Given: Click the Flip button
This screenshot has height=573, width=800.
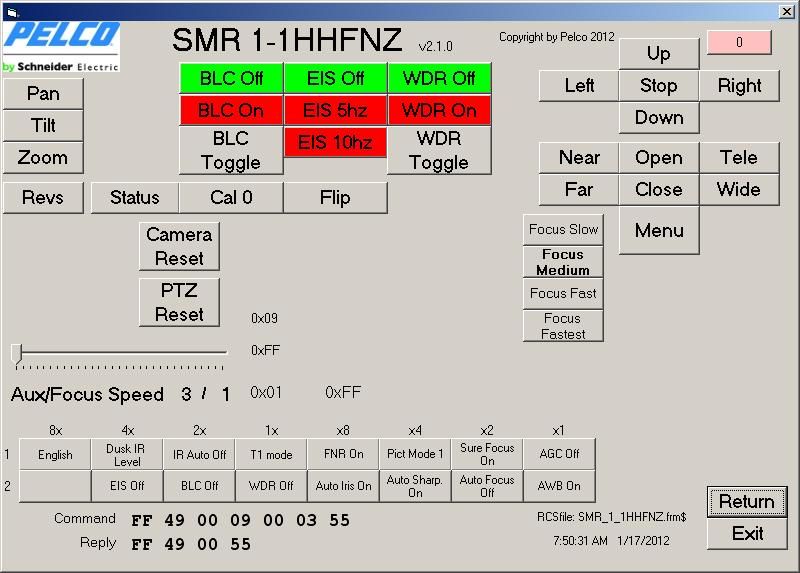Looking at the screenshot, I should pyautogui.click(x=335, y=197).
